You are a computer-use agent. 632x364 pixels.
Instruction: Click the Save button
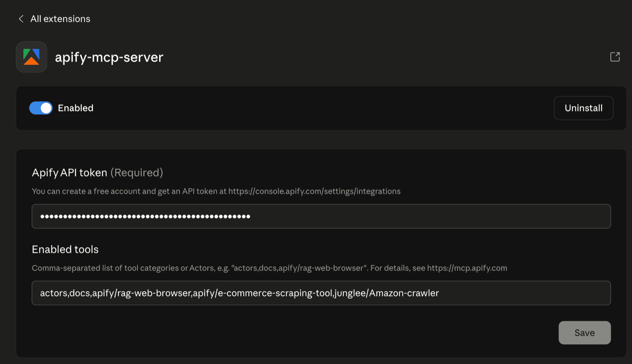(585, 333)
